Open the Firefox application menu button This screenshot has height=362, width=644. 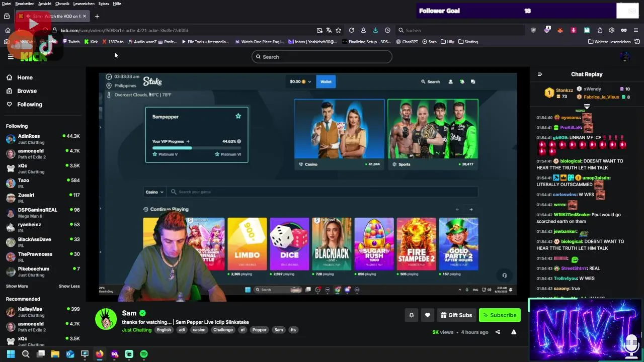click(x=636, y=30)
